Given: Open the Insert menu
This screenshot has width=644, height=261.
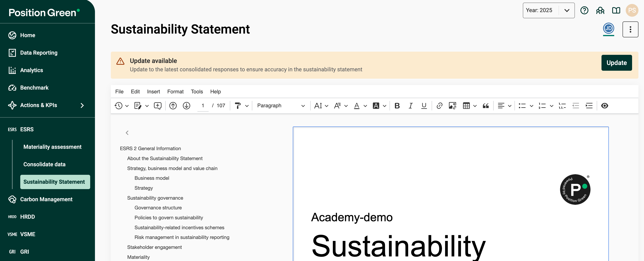Looking at the screenshot, I should click(x=153, y=92).
